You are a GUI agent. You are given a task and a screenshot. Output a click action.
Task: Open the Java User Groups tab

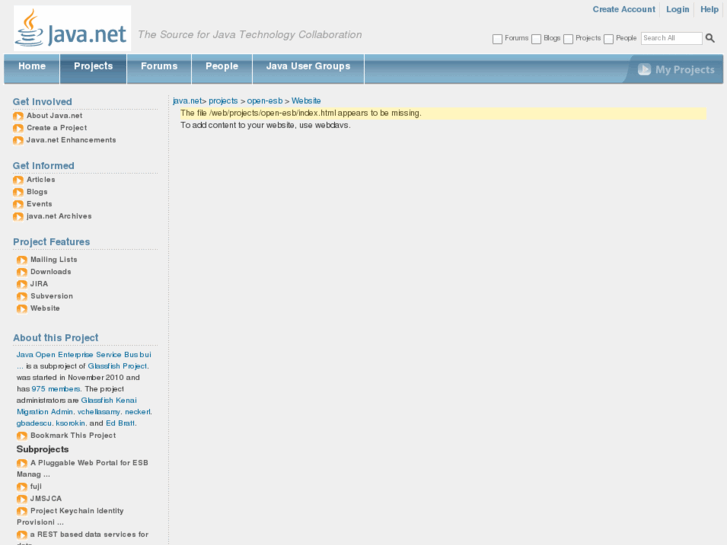pos(308,69)
